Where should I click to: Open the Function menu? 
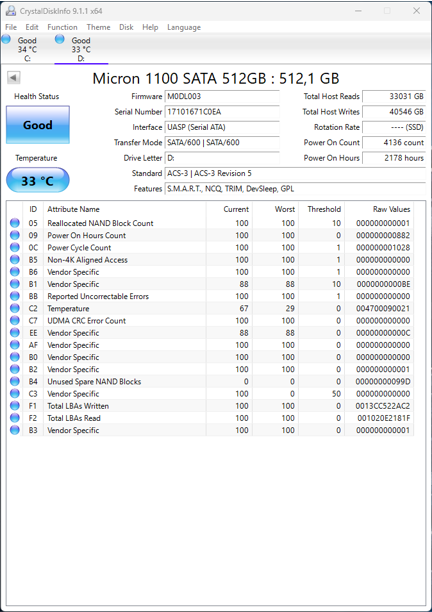(62, 27)
